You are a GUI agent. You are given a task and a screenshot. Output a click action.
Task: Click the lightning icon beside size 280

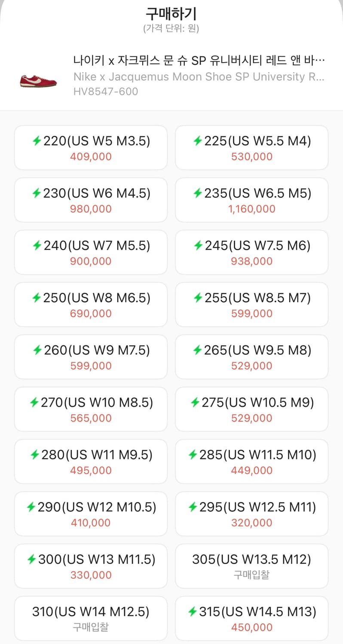[x=35, y=455]
